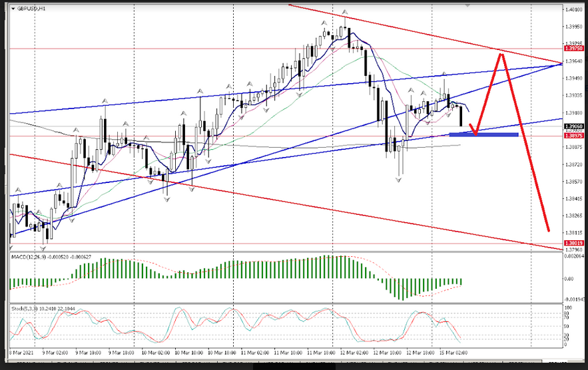
Task: Click the small triangle icon beside GBPUSD,H1
Action: (13, 9)
